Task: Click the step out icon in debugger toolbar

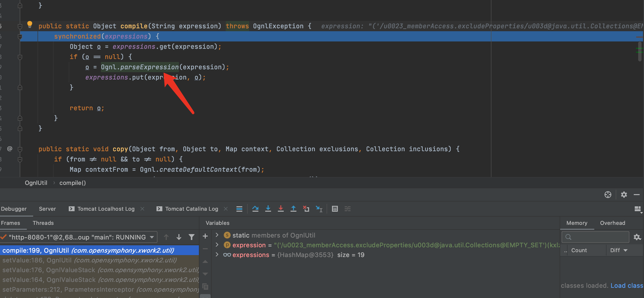Action: coord(293,209)
